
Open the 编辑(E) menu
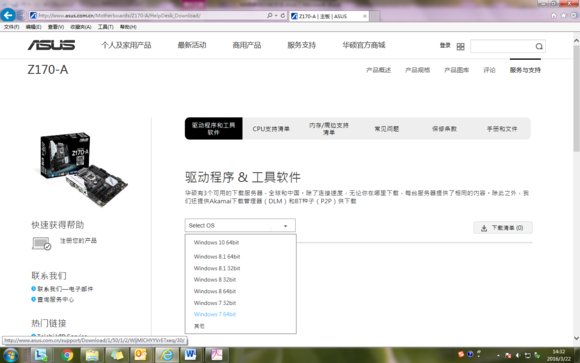[x=33, y=27]
